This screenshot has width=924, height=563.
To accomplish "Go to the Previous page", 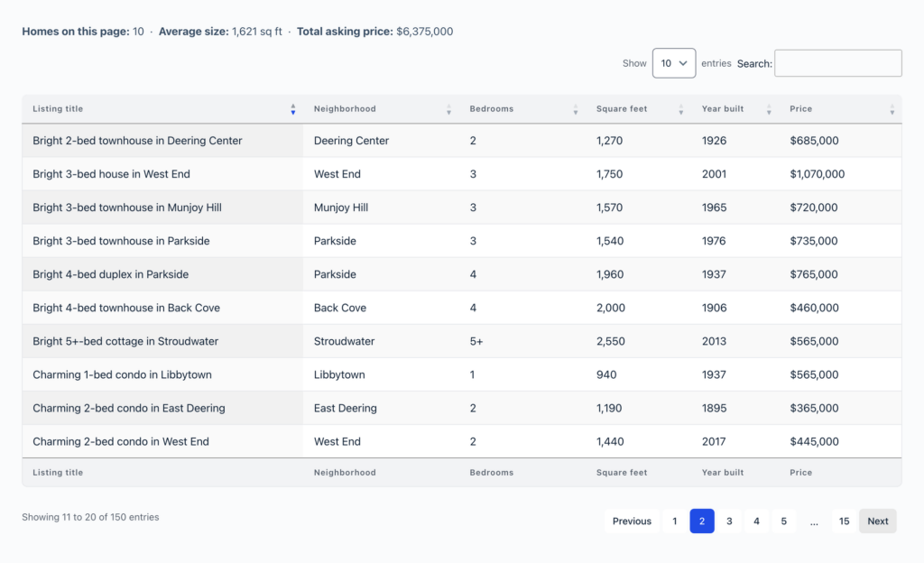I will coord(632,521).
